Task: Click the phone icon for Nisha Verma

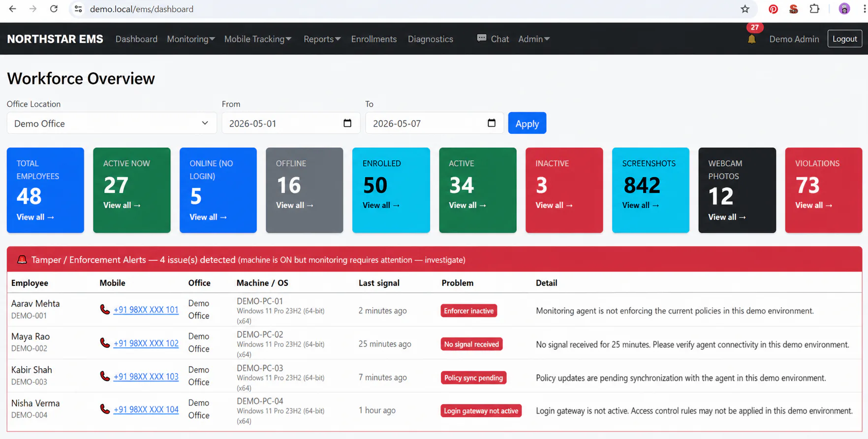Action: point(105,409)
